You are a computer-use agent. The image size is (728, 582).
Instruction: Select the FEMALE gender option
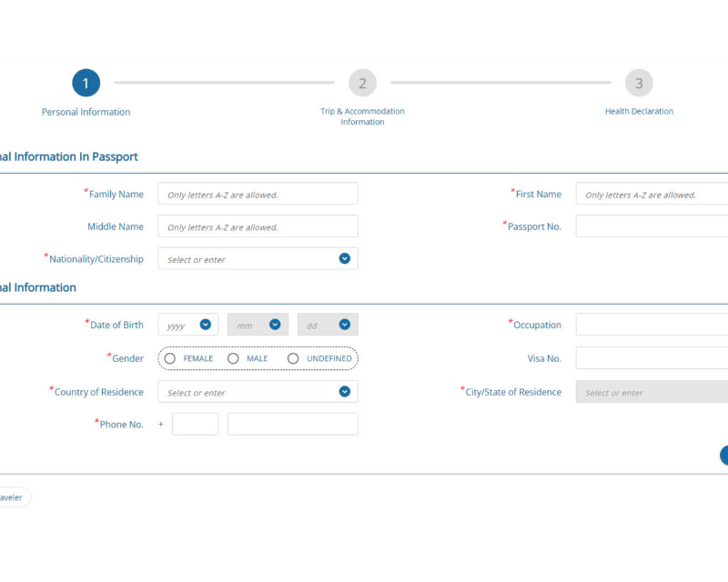click(170, 358)
